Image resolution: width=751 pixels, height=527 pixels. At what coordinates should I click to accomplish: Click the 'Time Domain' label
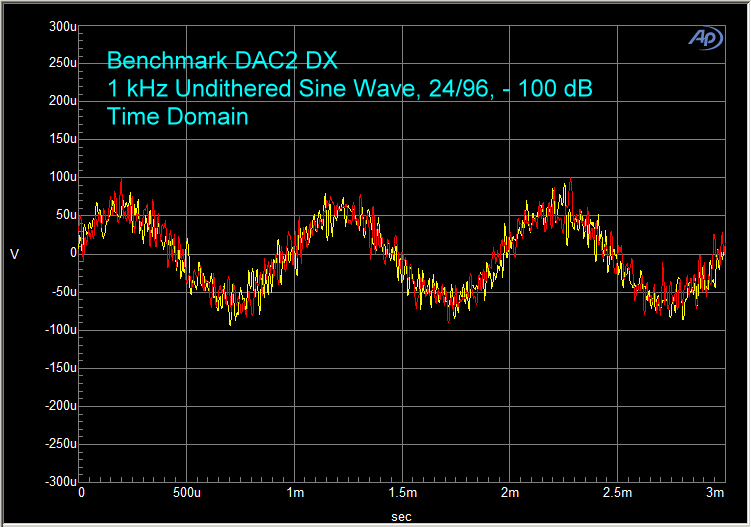177,117
